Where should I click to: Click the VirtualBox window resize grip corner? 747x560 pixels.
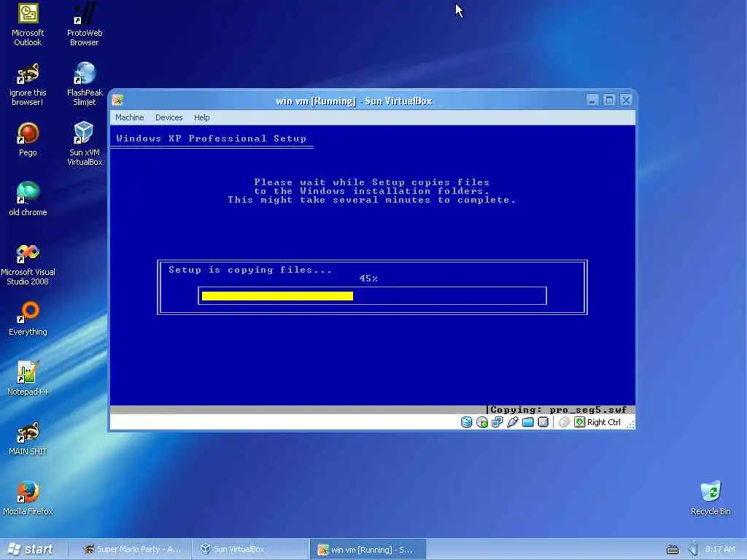pyautogui.click(x=630, y=425)
